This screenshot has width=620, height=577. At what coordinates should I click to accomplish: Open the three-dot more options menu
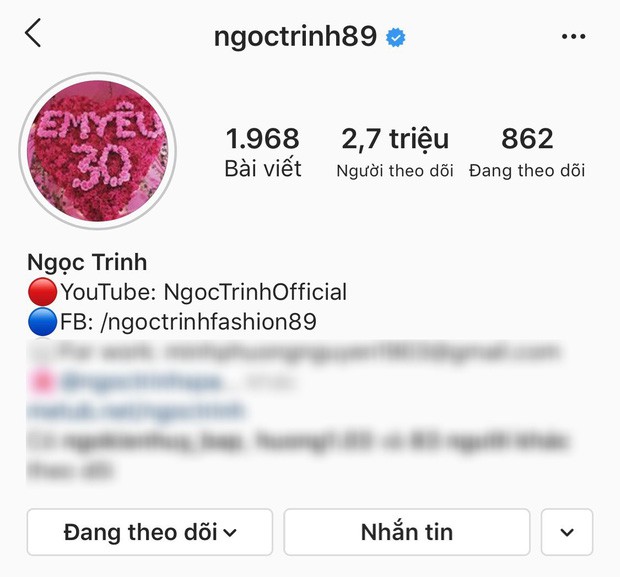tap(573, 37)
